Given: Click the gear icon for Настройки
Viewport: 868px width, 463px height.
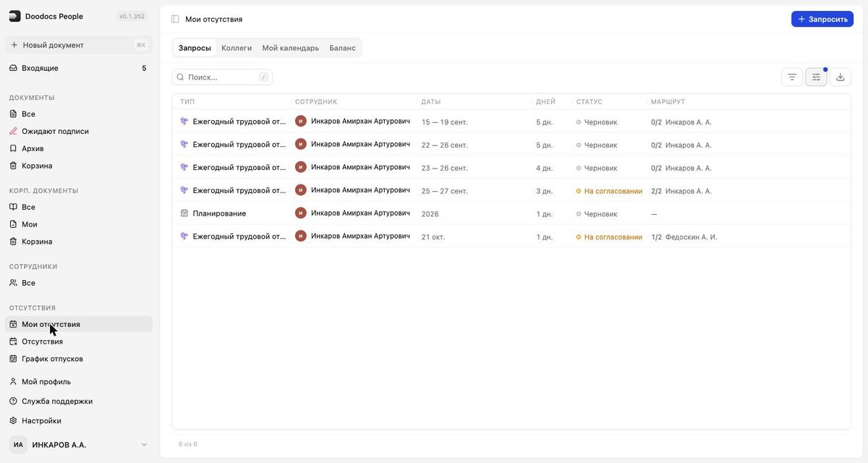Looking at the screenshot, I should (13, 420).
